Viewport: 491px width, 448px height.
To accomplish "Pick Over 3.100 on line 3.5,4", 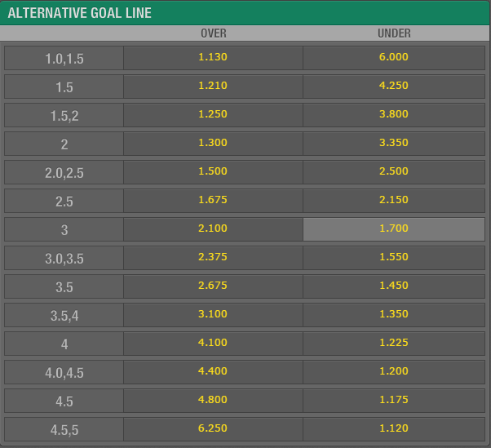I will tap(213, 315).
